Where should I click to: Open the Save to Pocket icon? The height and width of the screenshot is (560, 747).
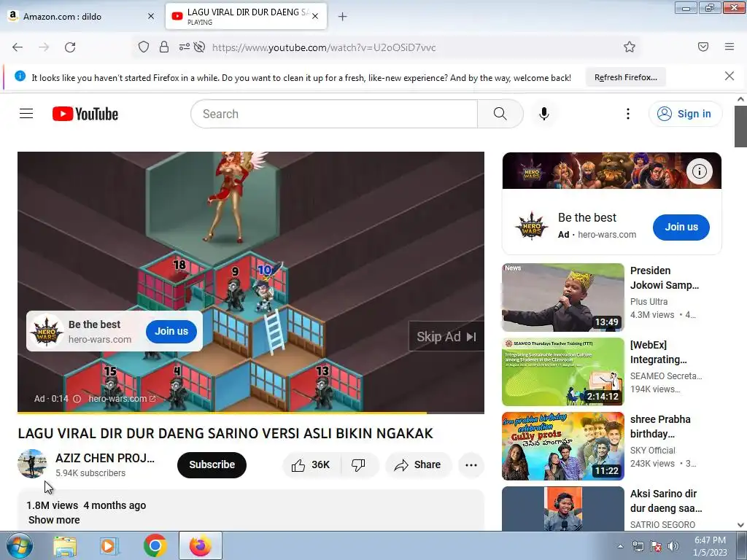point(703,47)
